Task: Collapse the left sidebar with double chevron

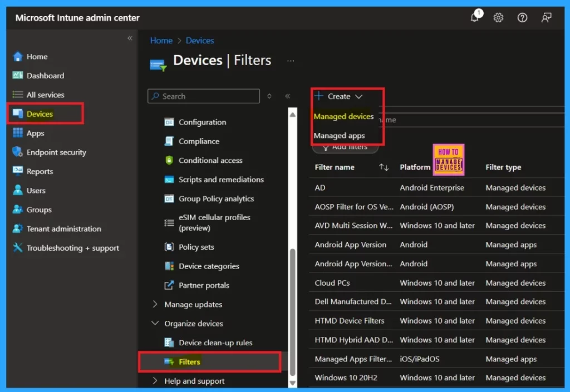Action: pos(130,38)
